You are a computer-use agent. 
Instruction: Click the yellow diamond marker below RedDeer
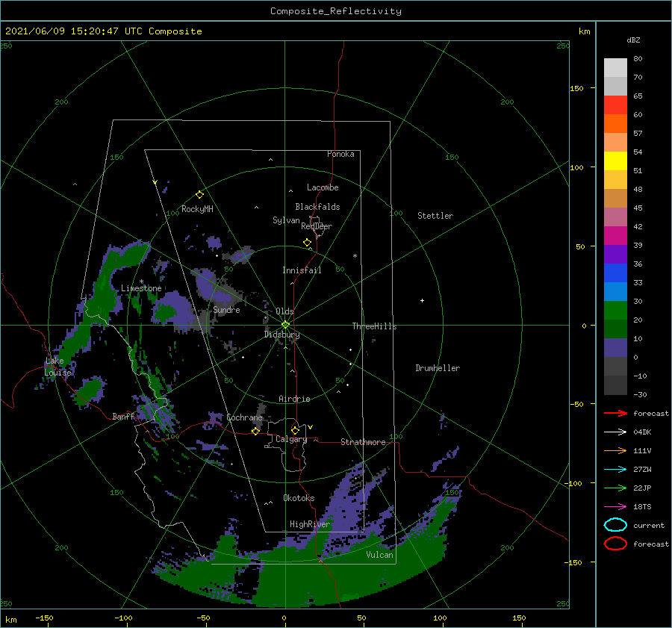click(x=307, y=243)
